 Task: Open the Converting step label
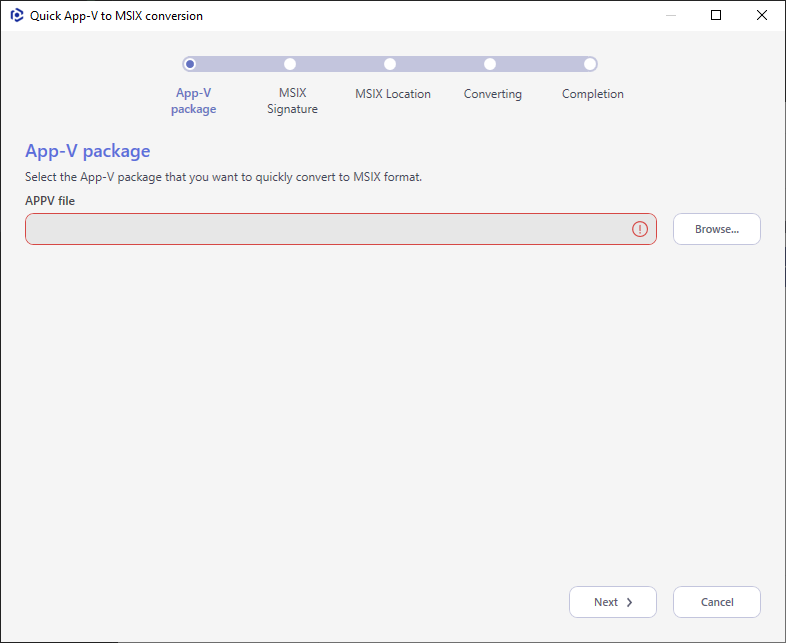(x=493, y=94)
